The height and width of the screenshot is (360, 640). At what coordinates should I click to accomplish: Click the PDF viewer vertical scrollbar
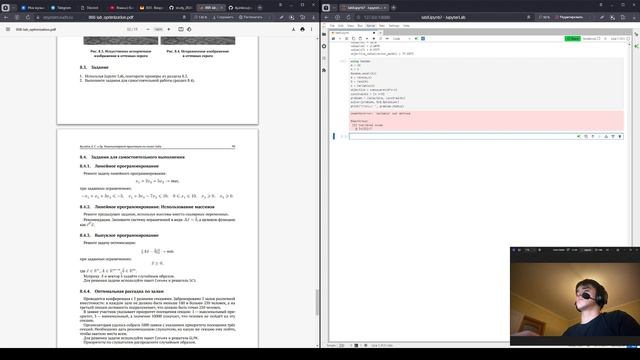317,302
